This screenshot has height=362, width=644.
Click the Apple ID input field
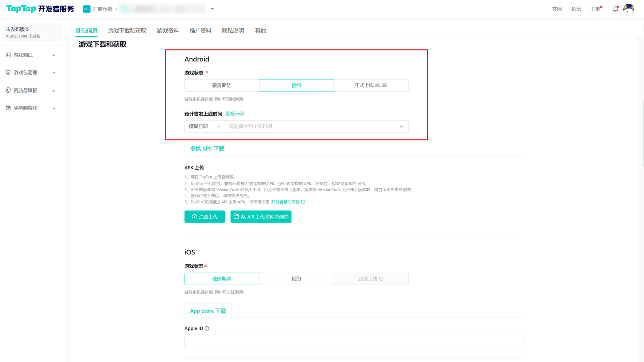[354, 341]
